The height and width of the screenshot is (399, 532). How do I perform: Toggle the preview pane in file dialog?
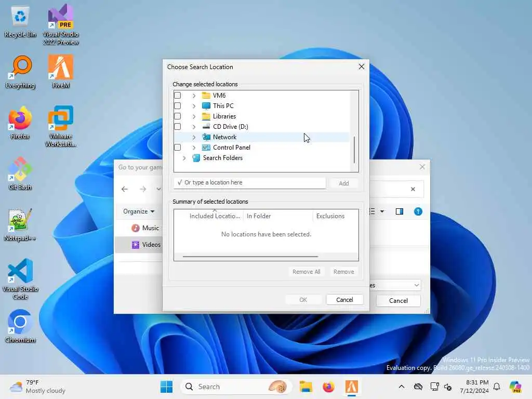[x=400, y=212]
